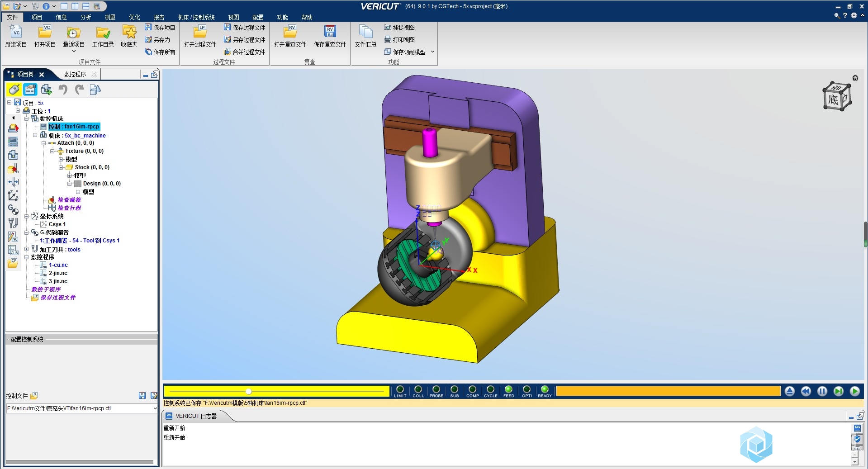The image size is (868, 469).
Task: Switch to the 数控程序 panel tab
Action: click(75, 74)
